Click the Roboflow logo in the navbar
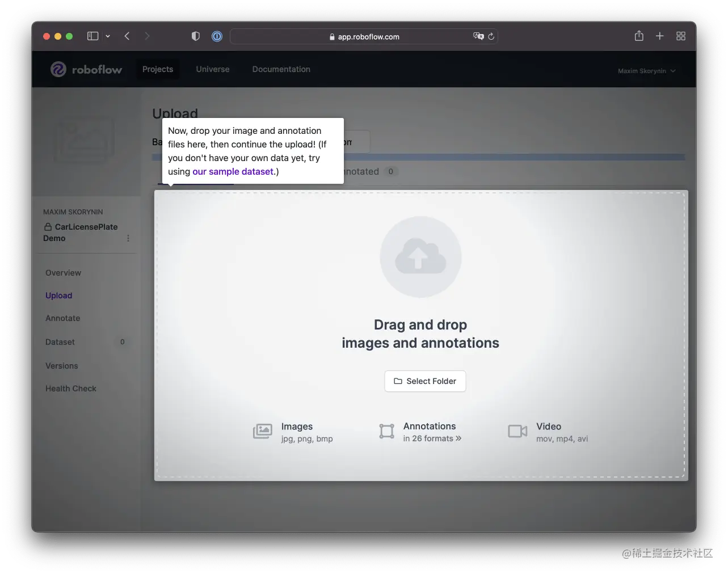Screen dimensions: 728x574 point(86,69)
